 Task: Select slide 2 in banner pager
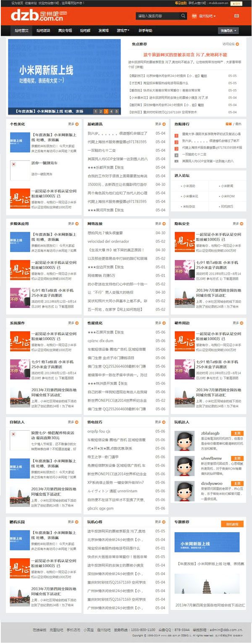click(101, 111)
